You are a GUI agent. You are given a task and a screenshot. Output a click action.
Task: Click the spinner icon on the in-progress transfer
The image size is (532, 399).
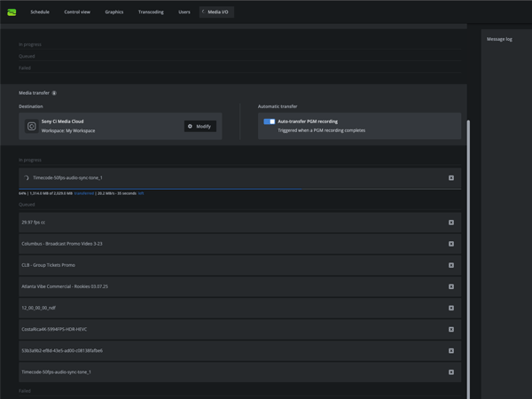click(26, 178)
